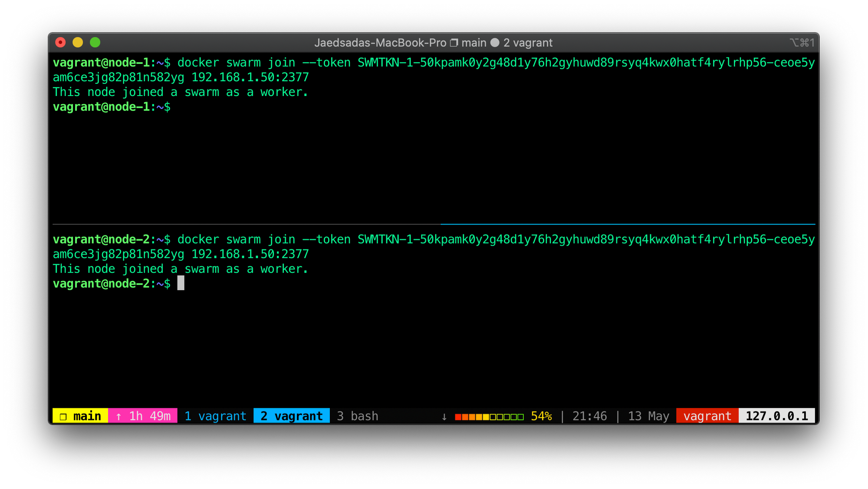868x489 pixels.
Task: Click the yellow 'main' session segment
Action: coord(80,416)
